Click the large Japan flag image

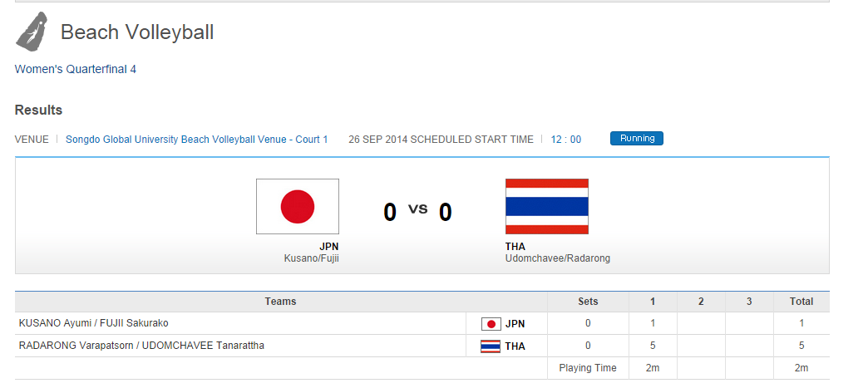(x=297, y=206)
